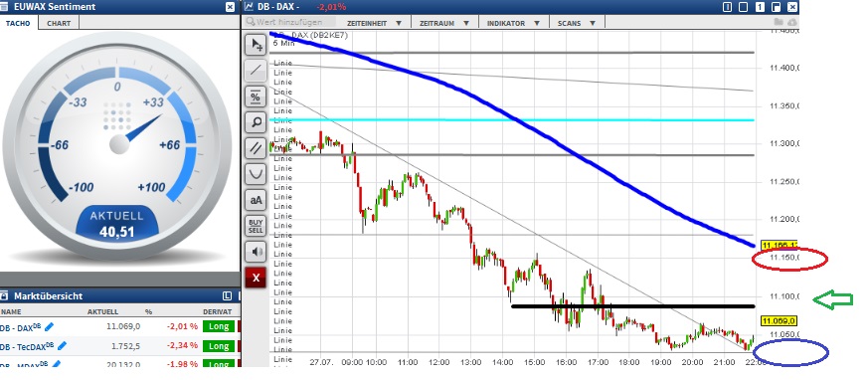Click the pencil icon next to DB - DAX
Image resolution: width=868 pixels, height=380 pixels.
coord(50,327)
